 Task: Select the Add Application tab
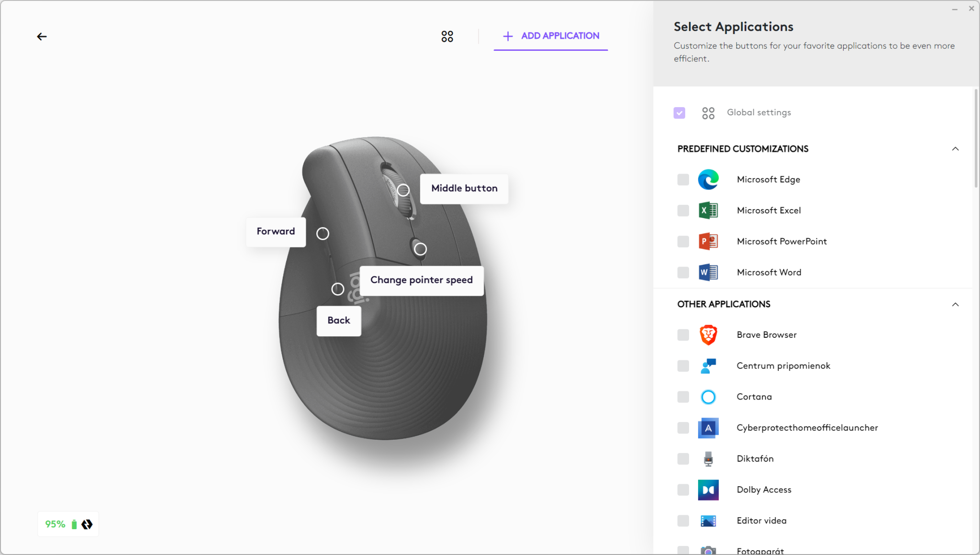point(551,36)
